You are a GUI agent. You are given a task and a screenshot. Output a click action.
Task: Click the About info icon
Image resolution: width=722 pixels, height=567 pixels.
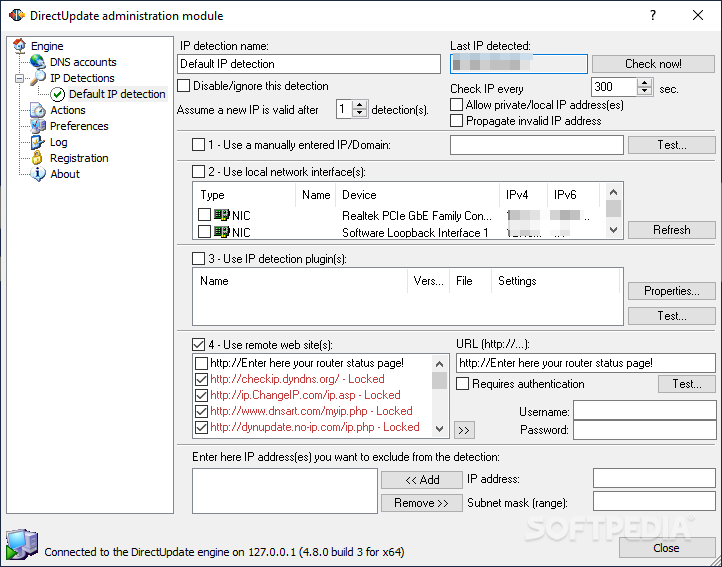click(38, 174)
